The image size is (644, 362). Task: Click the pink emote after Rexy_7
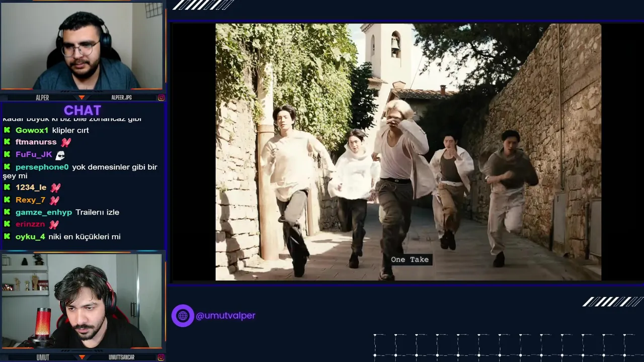[x=54, y=200]
